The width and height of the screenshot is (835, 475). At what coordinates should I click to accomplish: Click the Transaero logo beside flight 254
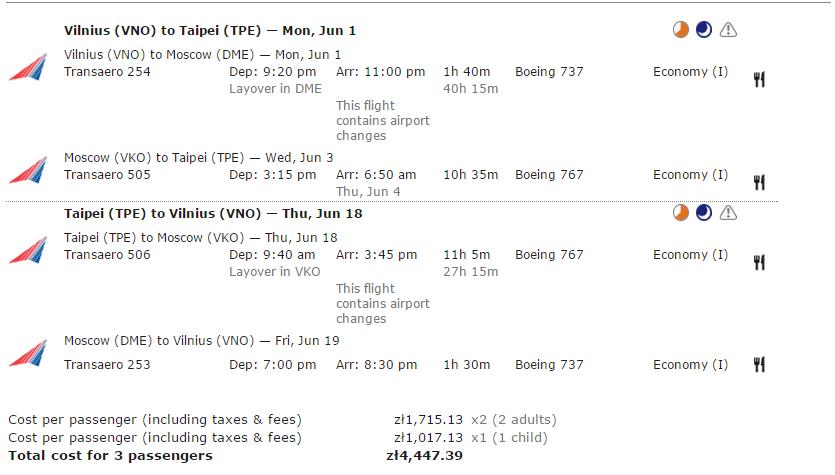(28, 68)
